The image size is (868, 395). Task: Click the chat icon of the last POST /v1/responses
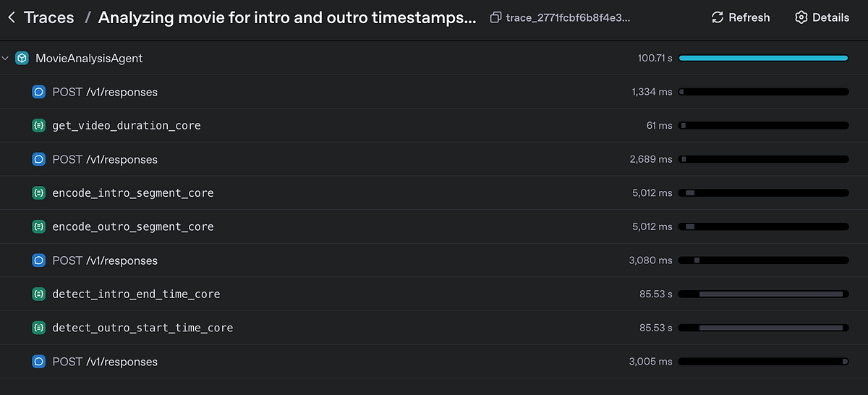(39, 362)
